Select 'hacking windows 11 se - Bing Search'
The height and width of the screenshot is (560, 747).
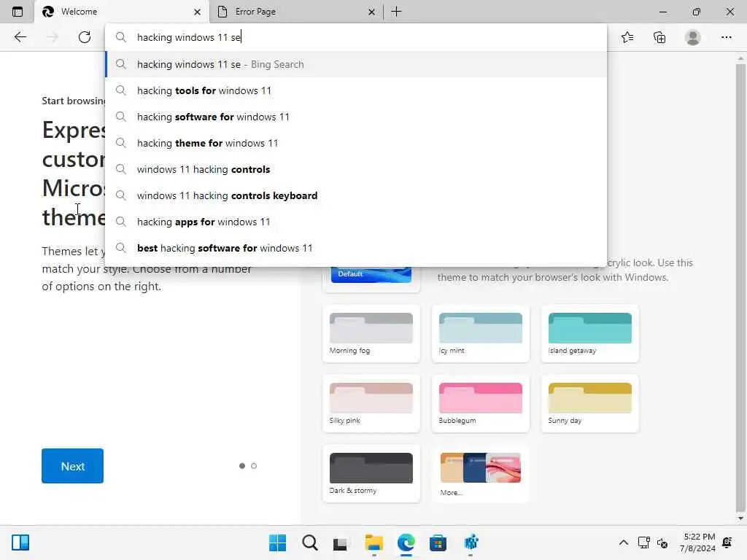click(x=356, y=64)
